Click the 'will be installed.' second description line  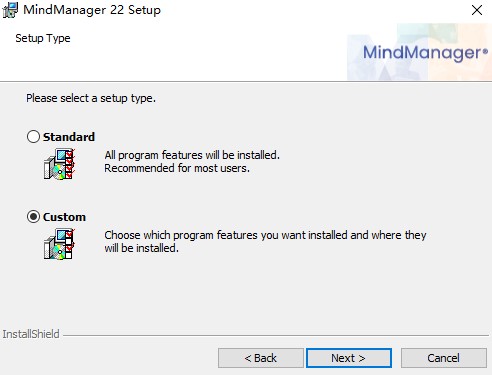coord(142,248)
